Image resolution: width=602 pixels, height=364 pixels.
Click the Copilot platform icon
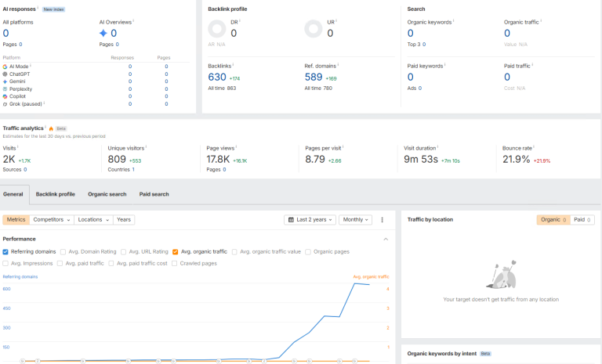pyautogui.click(x=5, y=96)
